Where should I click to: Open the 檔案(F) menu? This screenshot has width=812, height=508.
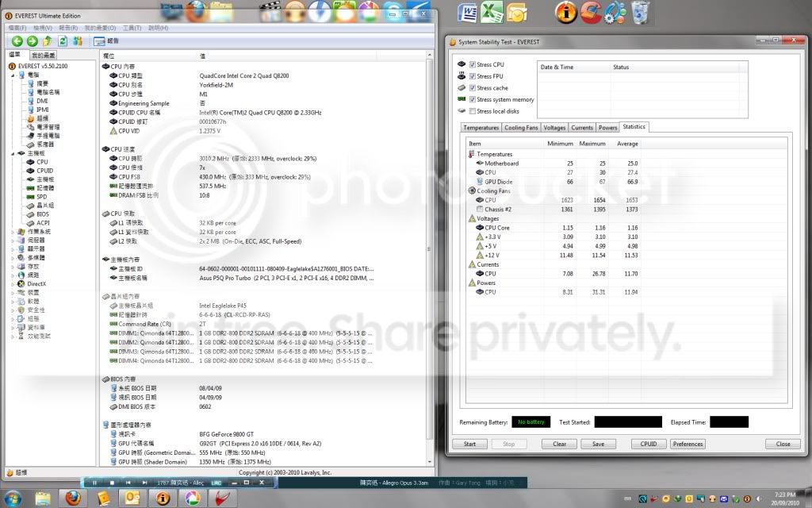17,28
